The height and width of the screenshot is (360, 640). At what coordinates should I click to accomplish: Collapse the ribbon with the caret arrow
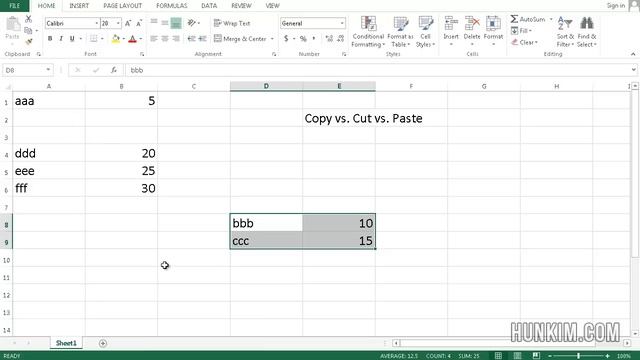click(633, 54)
